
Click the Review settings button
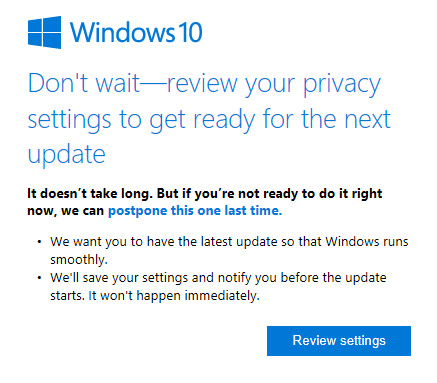339,341
